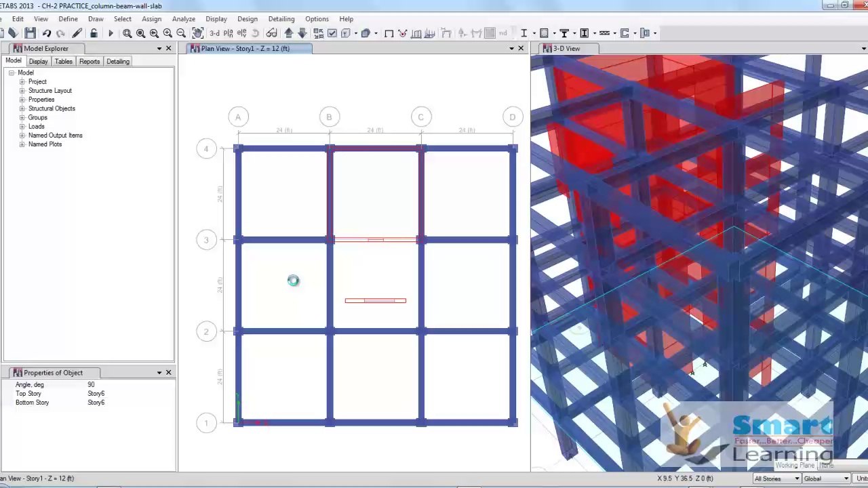Close the Model Explorer panel
868x488 pixels.
168,49
